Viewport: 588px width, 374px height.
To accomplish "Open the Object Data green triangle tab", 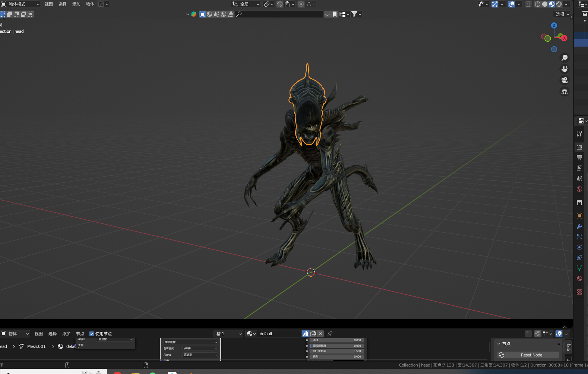I will (579, 268).
